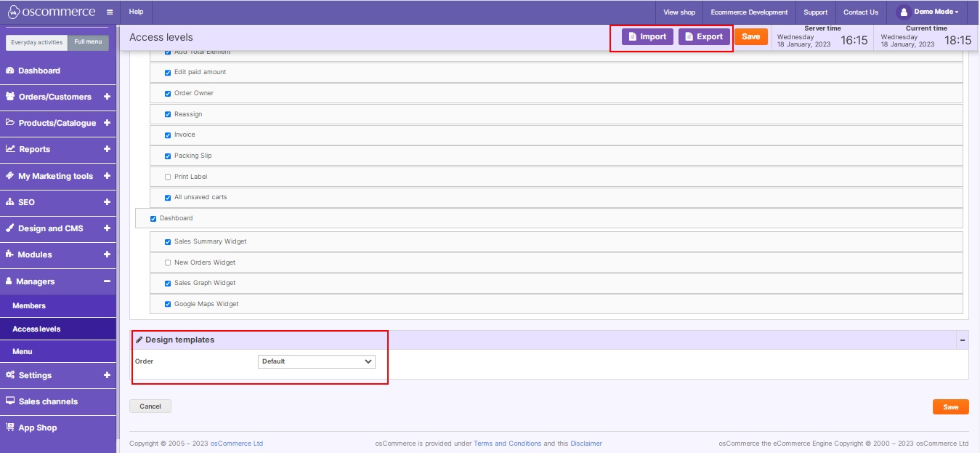980x453 pixels.
Task: Open the Demo Mode dropdown
Action: (x=936, y=12)
